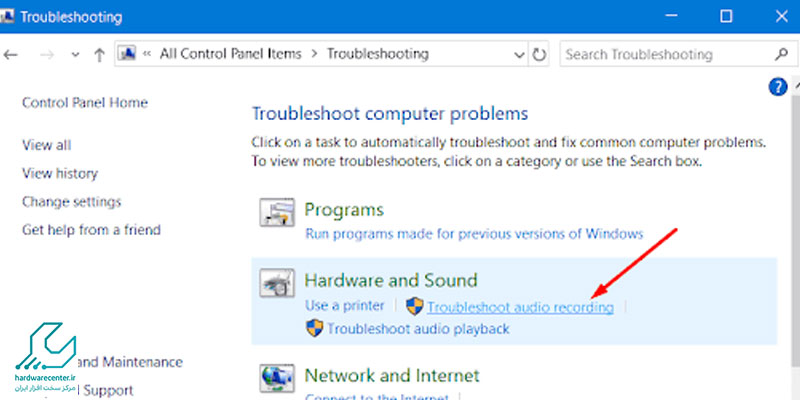Close the Troubleshooting window
Screen dimensions: 800x400
pyautogui.click(x=781, y=16)
